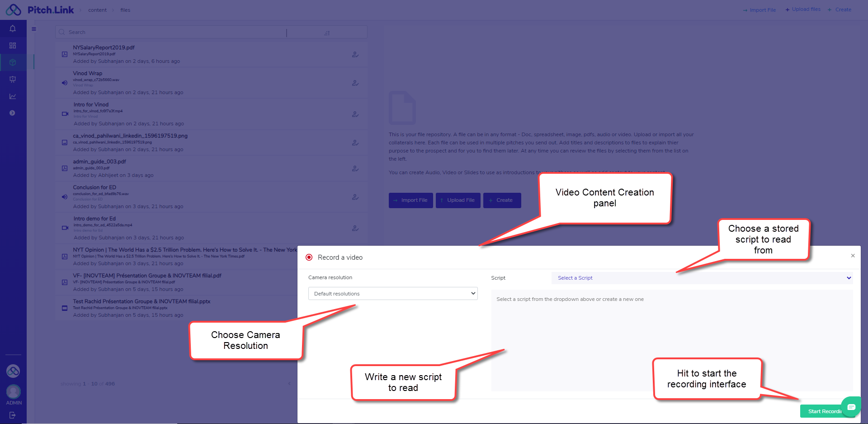Open the notifications bell in sidebar

(x=13, y=29)
